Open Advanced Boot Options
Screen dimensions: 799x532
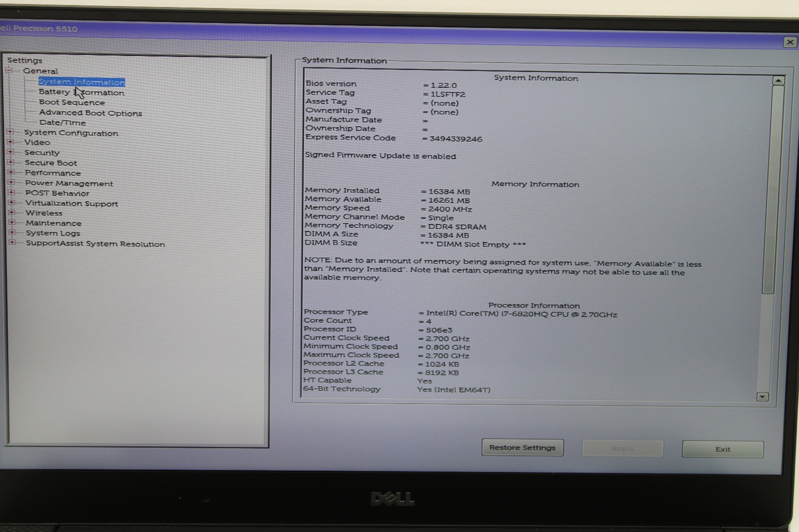90,113
